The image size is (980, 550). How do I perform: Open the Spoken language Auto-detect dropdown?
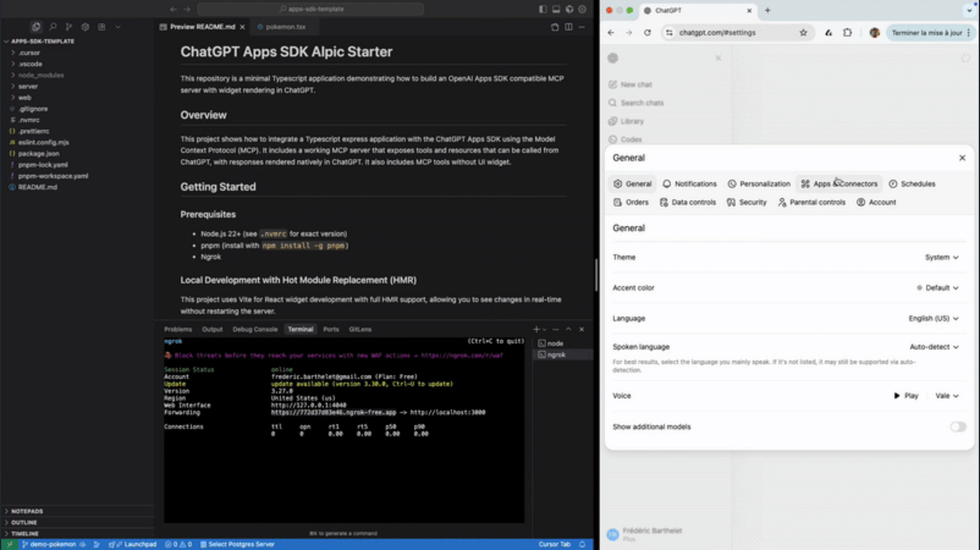click(934, 347)
